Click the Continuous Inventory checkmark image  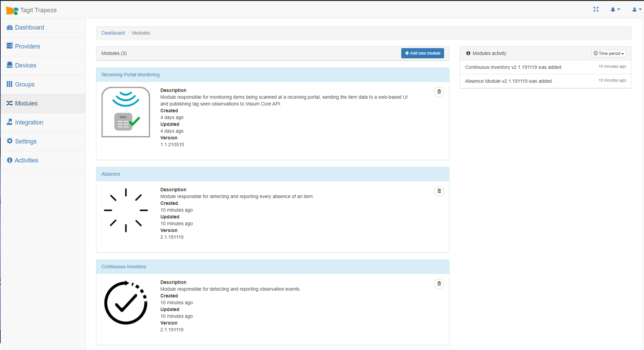point(126,303)
